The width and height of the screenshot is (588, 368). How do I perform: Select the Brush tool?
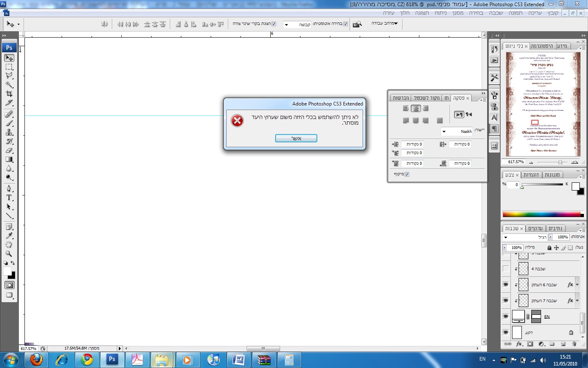pyautogui.click(x=9, y=123)
